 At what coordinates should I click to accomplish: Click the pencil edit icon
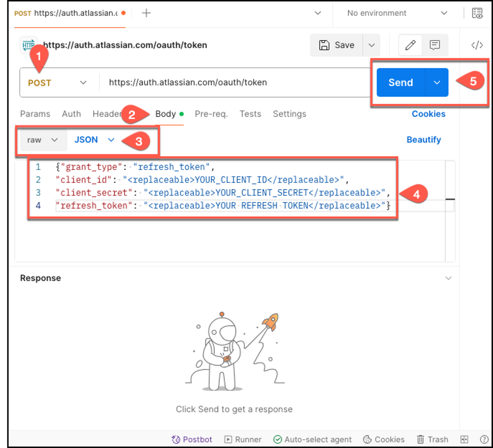pyautogui.click(x=410, y=45)
